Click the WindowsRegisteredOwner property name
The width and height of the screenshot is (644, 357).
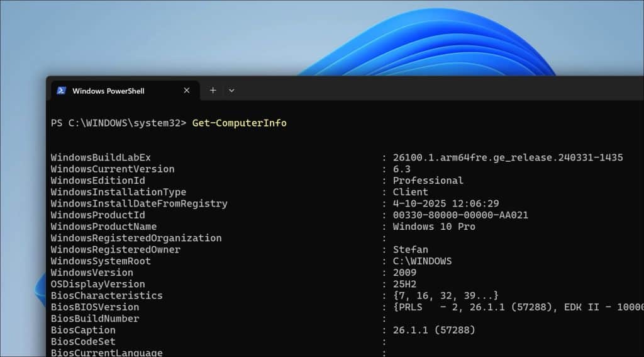[116, 250]
